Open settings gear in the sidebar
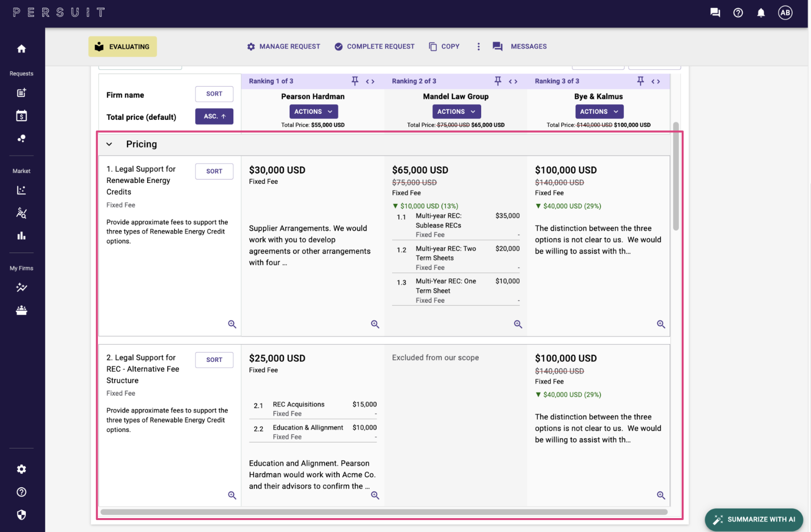Viewport: 811px width, 532px height. coord(21,469)
